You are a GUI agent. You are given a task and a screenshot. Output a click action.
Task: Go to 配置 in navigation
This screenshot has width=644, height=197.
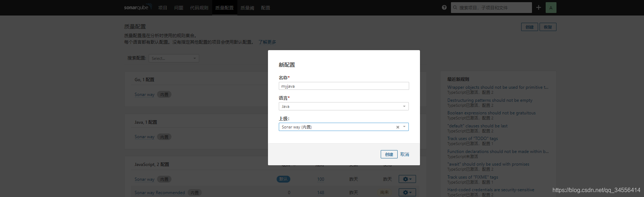tap(265, 8)
